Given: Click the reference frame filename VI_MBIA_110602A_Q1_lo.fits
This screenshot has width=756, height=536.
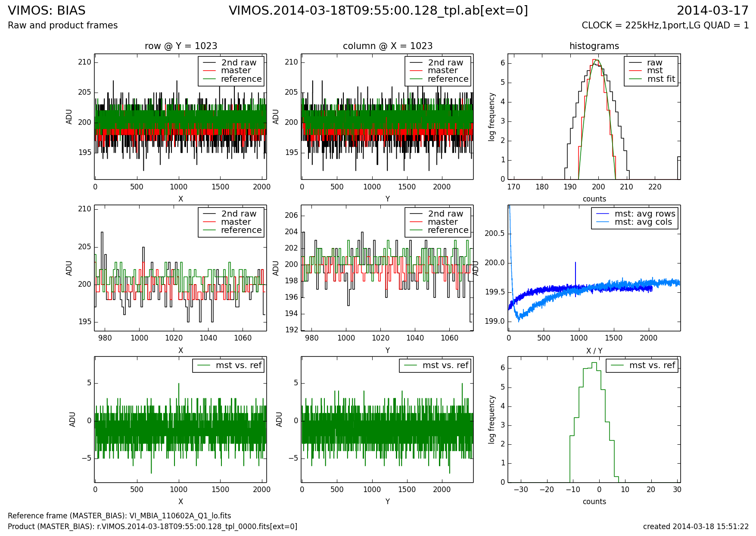Looking at the screenshot, I should pyautogui.click(x=183, y=516).
